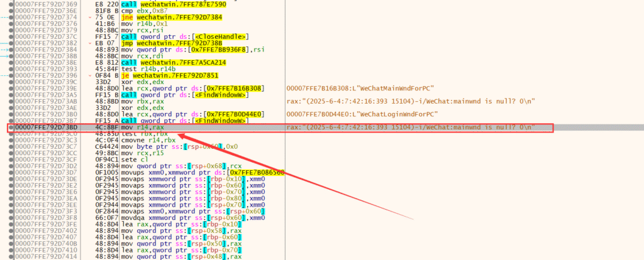Click address 00007FFE792D73E2 in address column
This screenshot has width=644, height=260.
click(x=45, y=185)
